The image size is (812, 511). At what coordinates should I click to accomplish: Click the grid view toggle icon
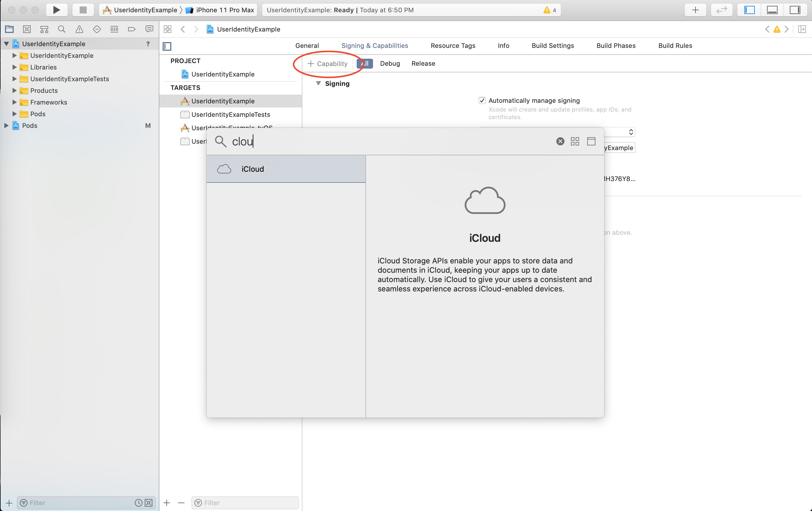(x=575, y=141)
